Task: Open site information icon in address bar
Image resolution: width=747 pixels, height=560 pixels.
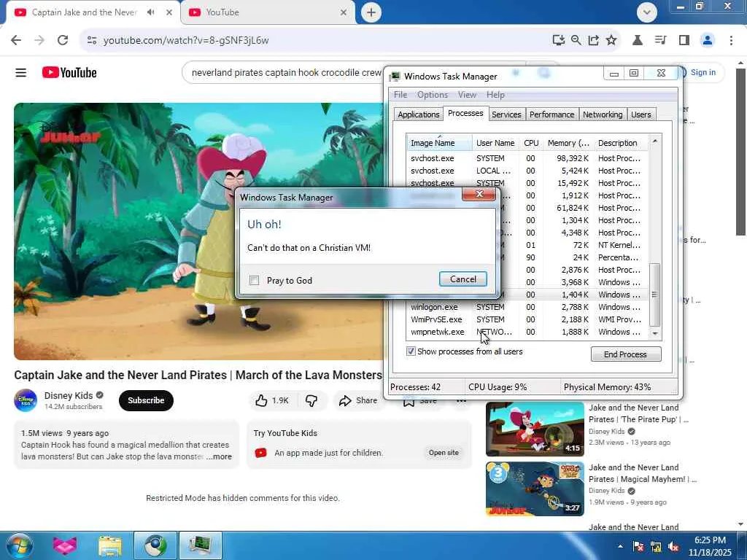Action: click(92, 40)
